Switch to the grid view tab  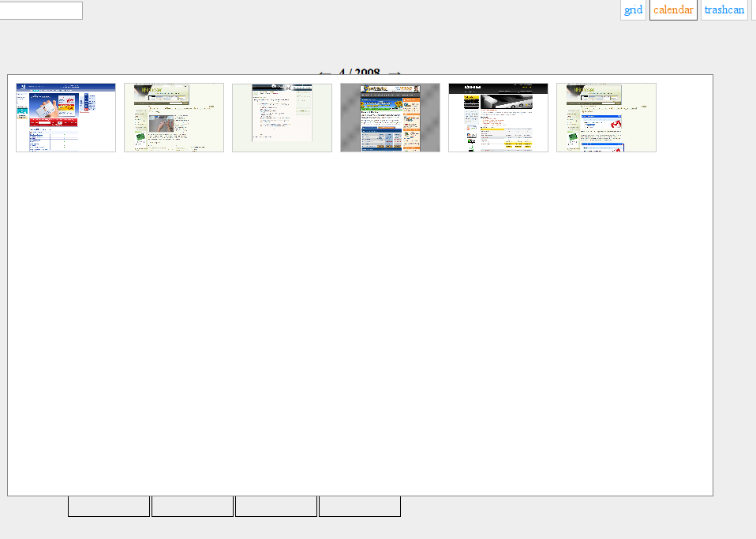633,10
